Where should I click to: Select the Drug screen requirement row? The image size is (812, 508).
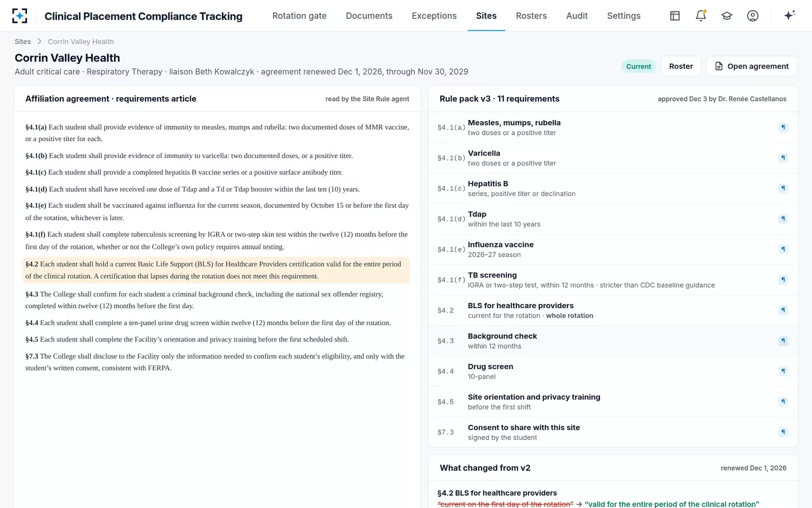(613, 371)
